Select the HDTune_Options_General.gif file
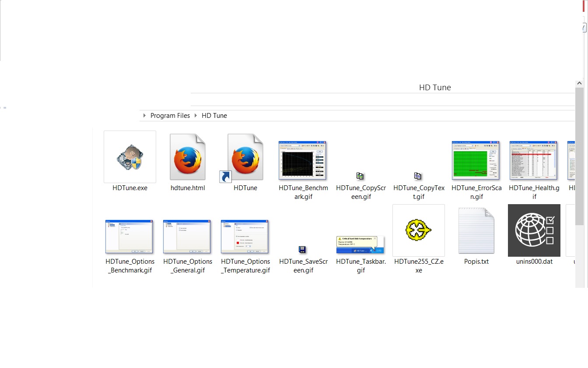Viewport: 588px width, 368px height. 187,237
